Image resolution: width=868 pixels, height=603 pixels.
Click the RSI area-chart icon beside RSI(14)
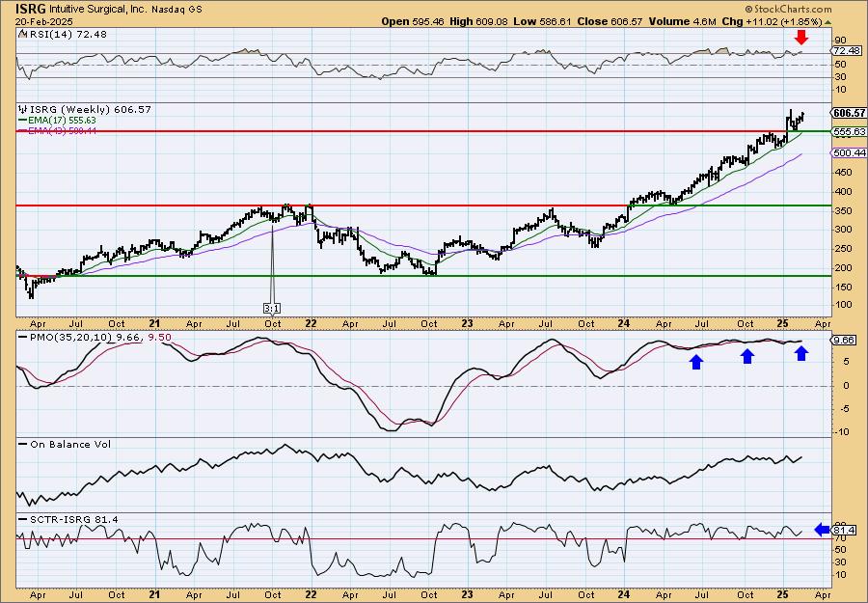22,34
